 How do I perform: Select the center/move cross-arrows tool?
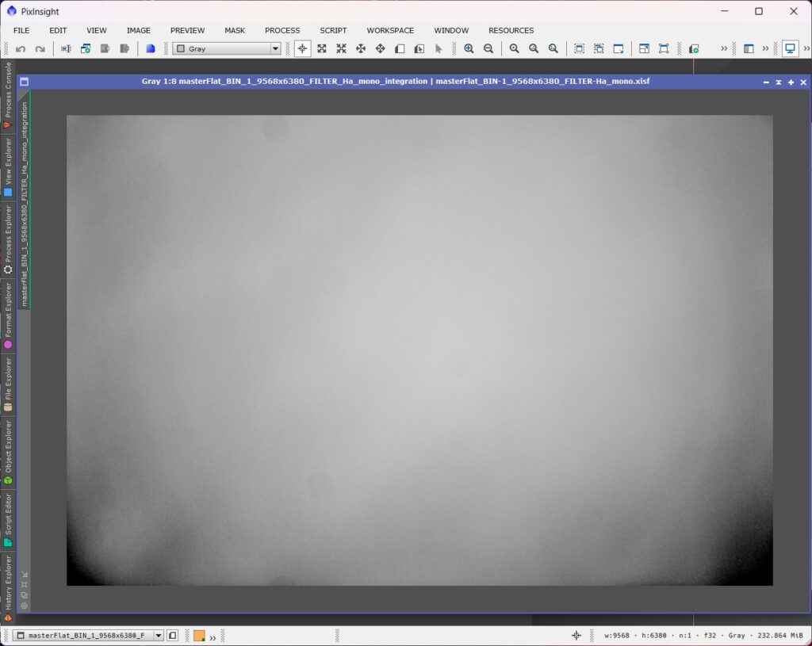click(380, 48)
